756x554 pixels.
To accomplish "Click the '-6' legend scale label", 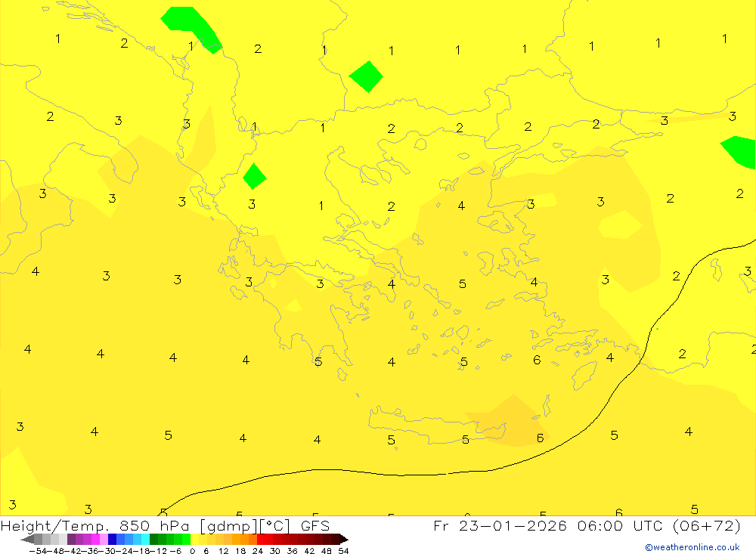I will point(175,551).
